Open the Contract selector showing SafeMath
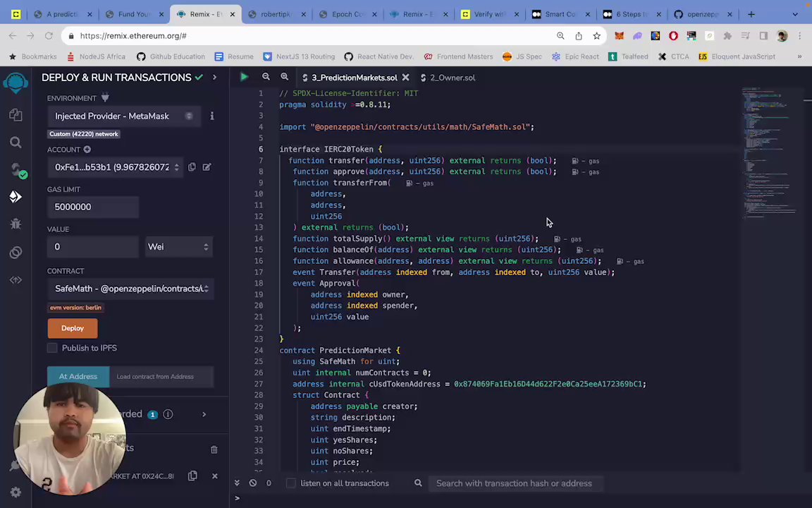 click(x=130, y=289)
